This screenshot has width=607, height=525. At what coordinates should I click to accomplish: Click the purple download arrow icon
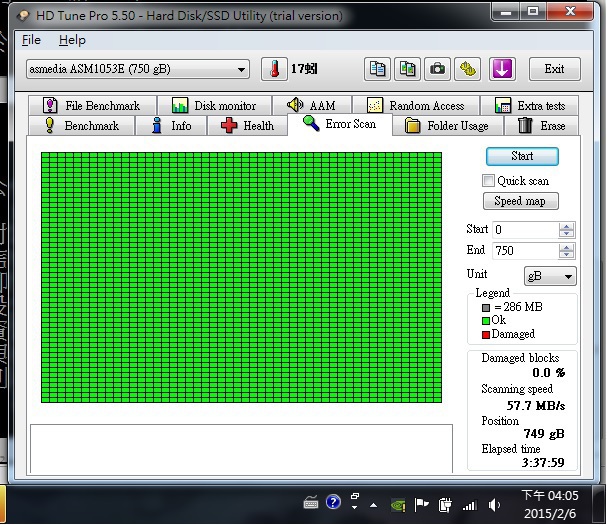[502, 69]
